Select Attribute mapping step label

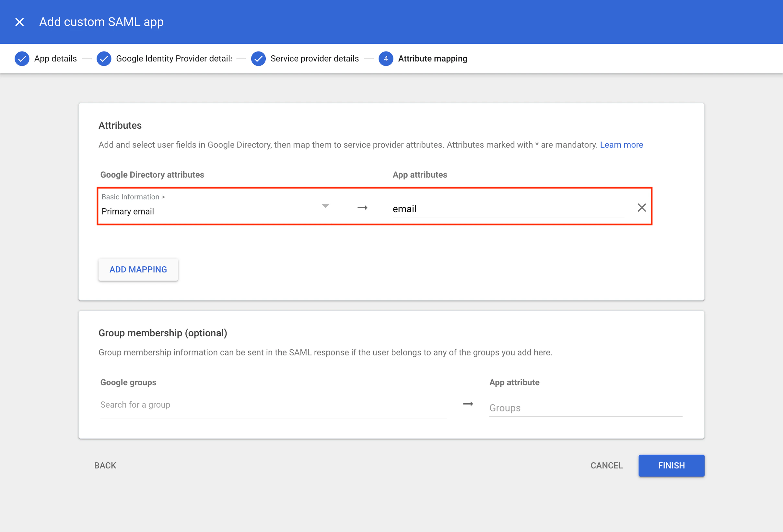pyautogui.click(x=432, y=59)
